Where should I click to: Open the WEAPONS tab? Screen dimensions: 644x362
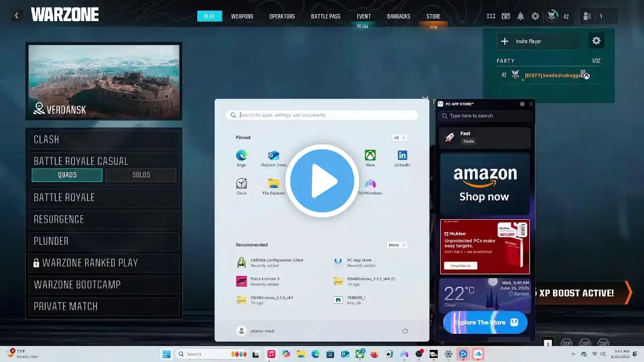coord(242,16)
